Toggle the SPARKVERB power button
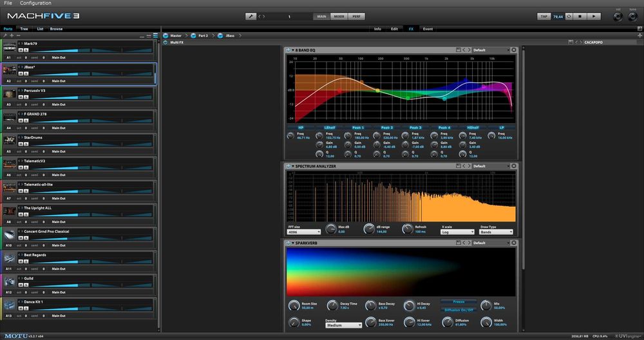 (289, 243)
